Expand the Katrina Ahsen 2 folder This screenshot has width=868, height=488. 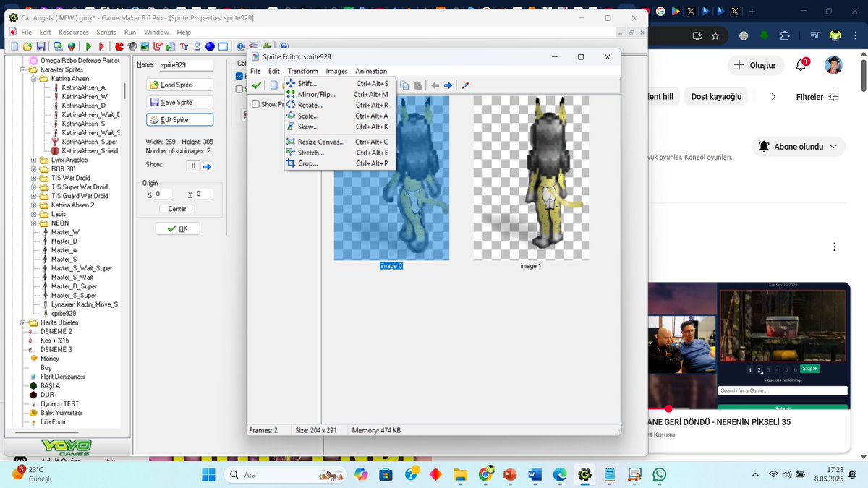pos(34,205)
